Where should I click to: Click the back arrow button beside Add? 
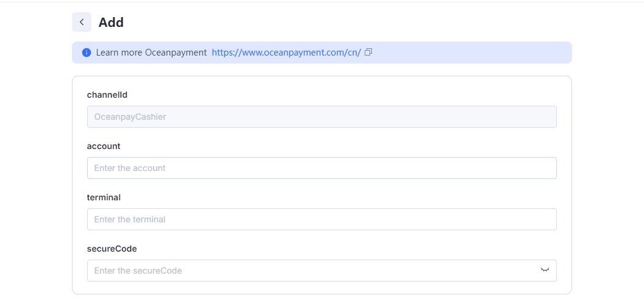[82, 22]
